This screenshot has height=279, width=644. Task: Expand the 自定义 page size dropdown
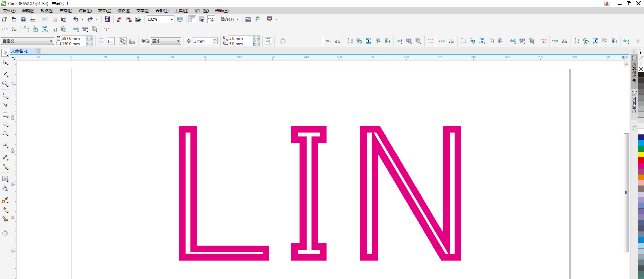(51, 41)
